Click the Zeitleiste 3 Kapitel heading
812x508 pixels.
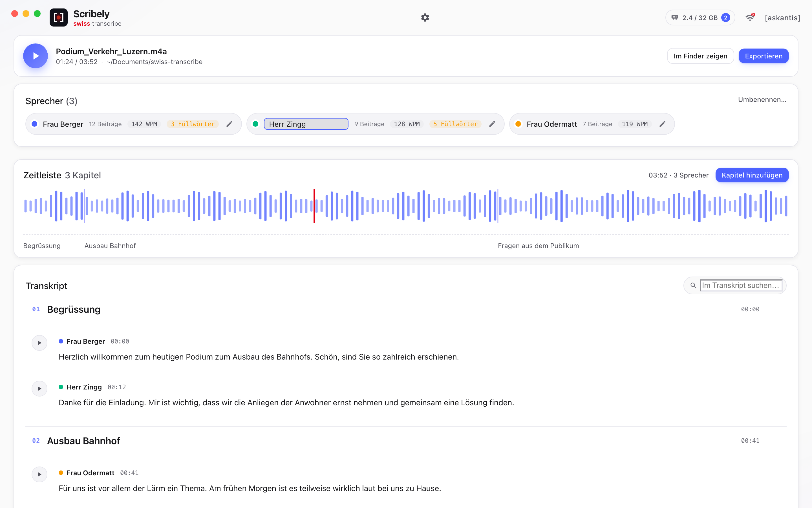(62, 175)
